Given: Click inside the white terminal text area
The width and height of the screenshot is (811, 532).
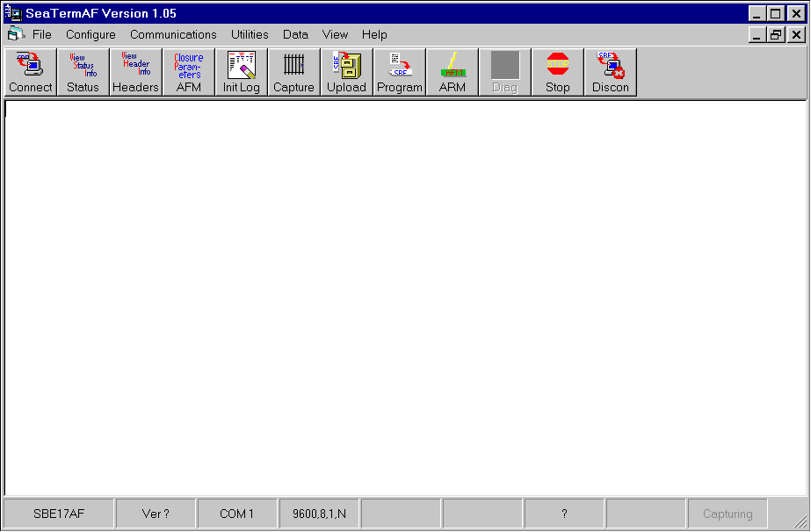Looking at the screenshot, I should click(x=406, y=298).
